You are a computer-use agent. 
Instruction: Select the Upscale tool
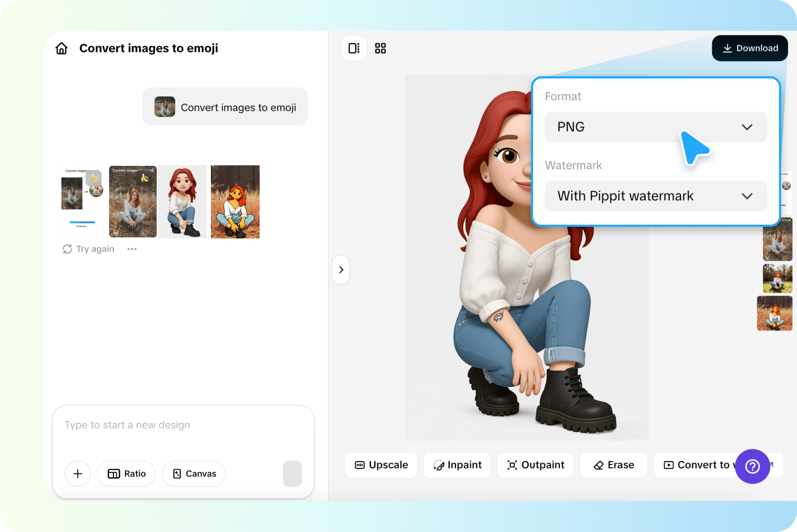pos(380,465)
